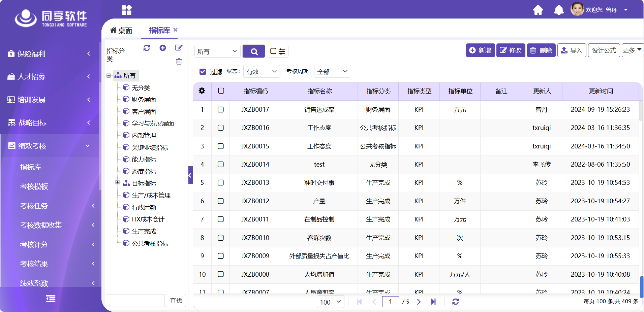The image size is (644, 312).
Task: Select 客户层面 category
Action: (144, 111)
